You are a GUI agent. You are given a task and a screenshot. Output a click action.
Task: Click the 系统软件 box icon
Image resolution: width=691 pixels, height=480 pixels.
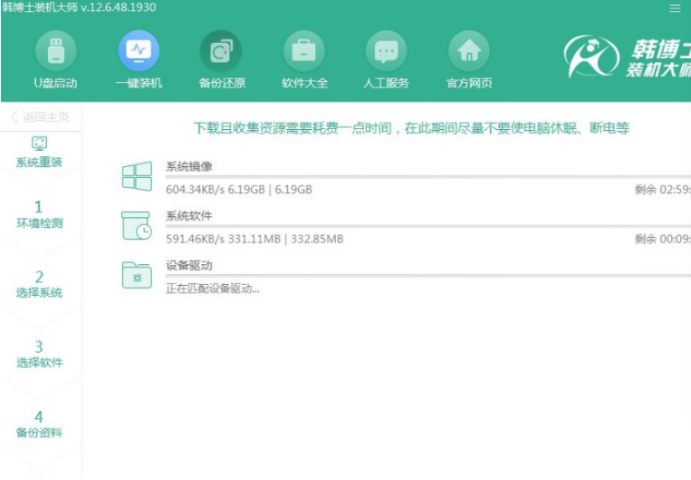136,226
